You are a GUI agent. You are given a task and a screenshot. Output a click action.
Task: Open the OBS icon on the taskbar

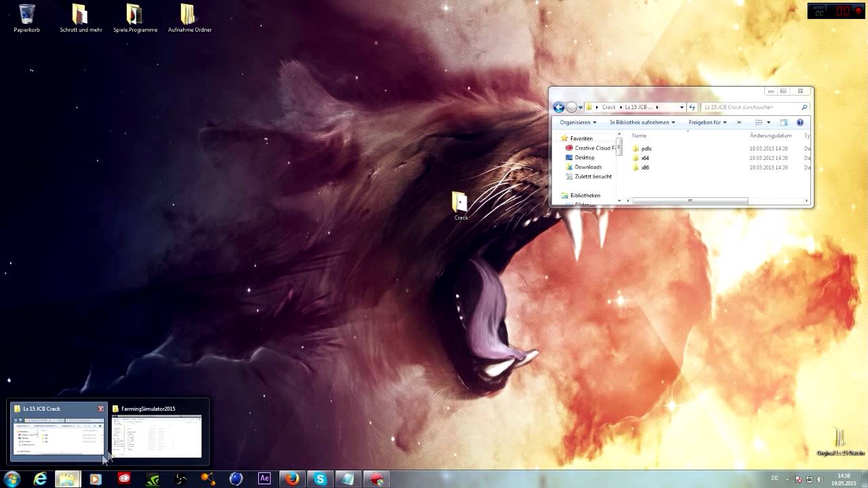(x=180, y=479)
